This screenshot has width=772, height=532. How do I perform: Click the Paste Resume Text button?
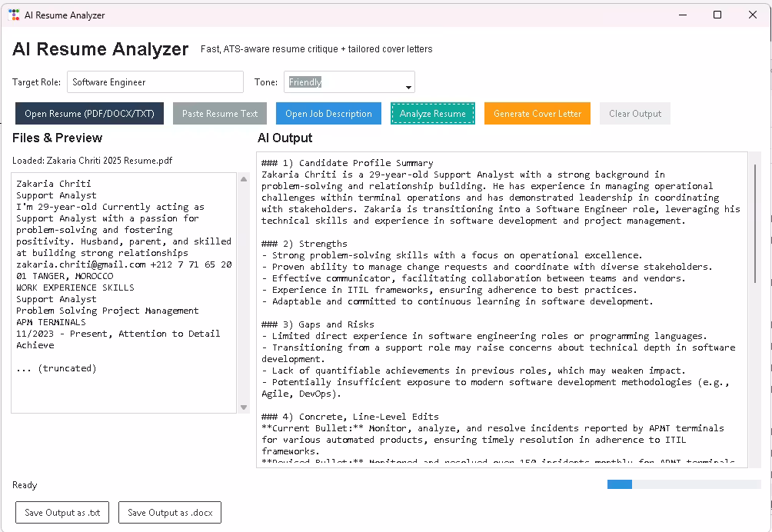click(x=220, y=114)
